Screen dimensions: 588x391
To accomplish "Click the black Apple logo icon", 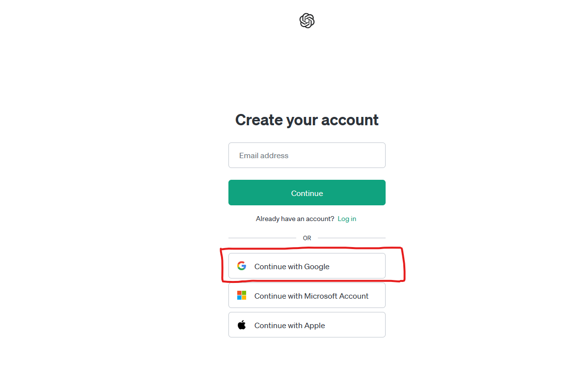I will click(242, 325).
